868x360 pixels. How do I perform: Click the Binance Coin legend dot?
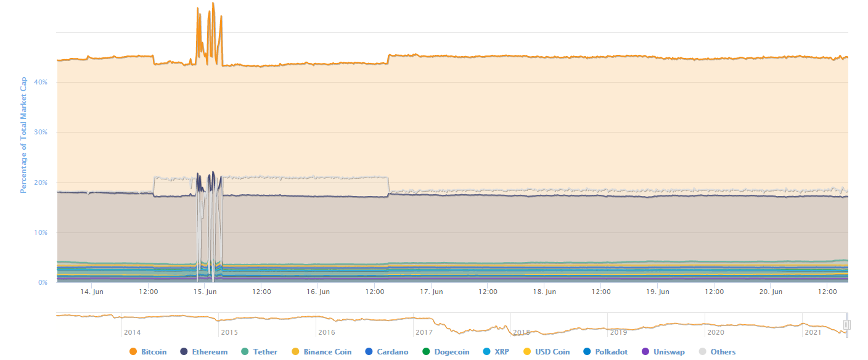coord(294,352)
